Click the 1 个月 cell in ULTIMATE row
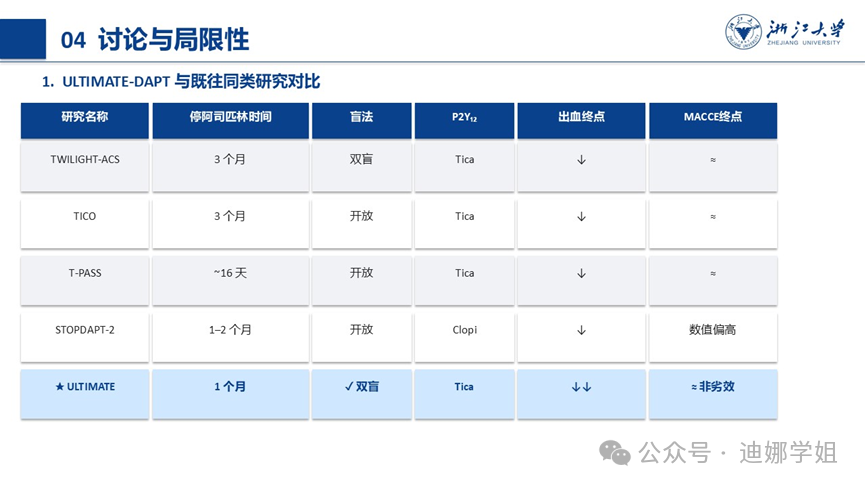Image resolution: width=865 pixels, height=487 pixels. (231, 394)
